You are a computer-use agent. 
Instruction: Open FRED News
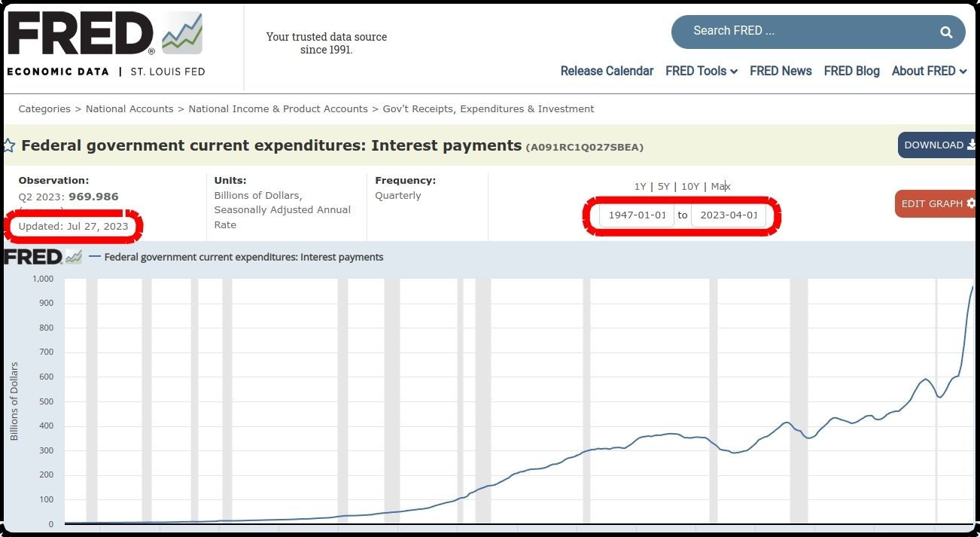pyautogui.click(x=781, y=71)
